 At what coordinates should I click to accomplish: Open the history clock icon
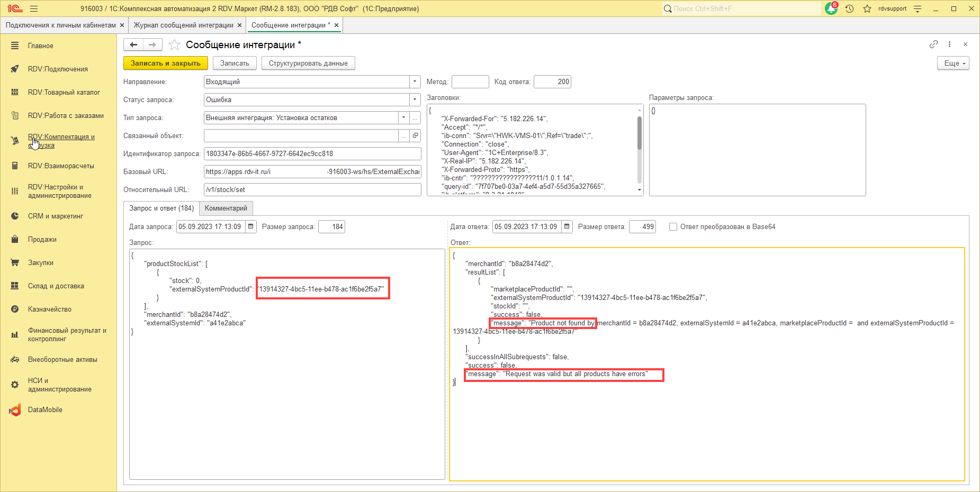(850, 9)
